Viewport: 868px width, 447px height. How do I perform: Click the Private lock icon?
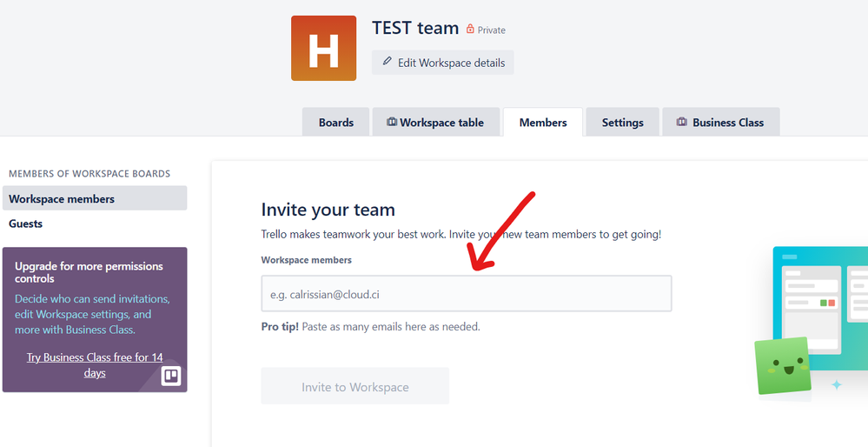pyautogui.click(x=470, y=29)
